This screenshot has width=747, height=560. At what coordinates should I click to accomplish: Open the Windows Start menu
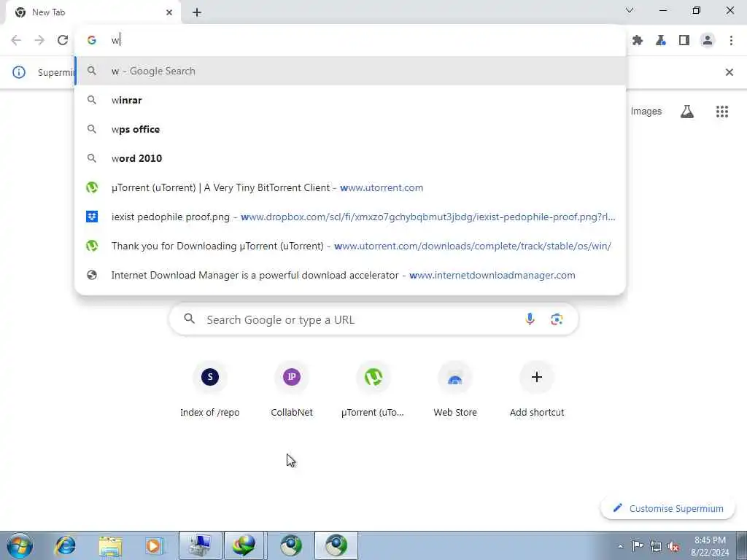20,545
